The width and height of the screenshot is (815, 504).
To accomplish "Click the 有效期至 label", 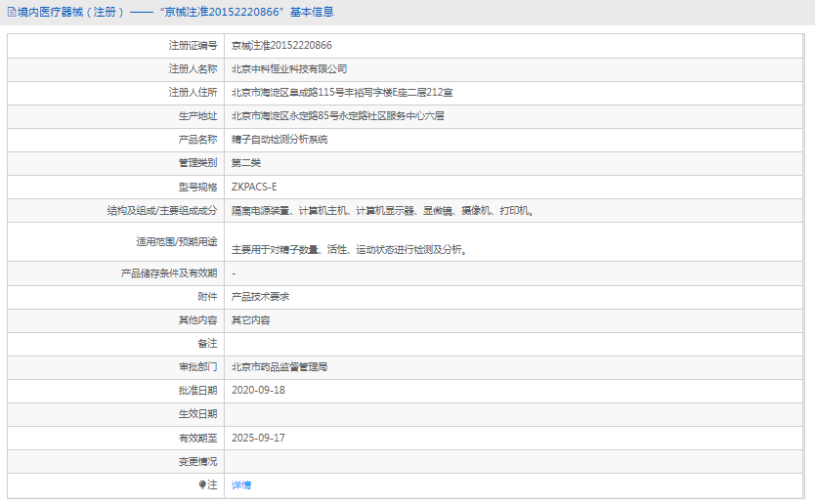I will click(197, 438).
